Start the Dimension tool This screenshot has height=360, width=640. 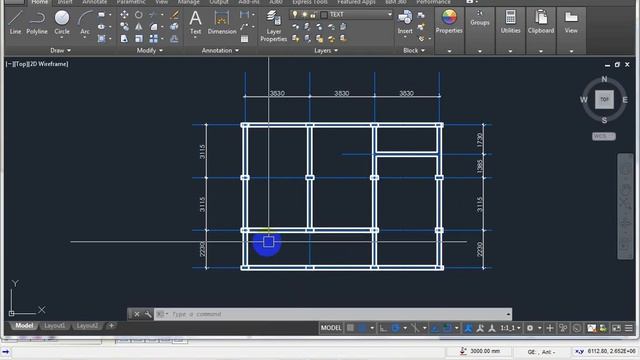click(x=222, y=22)
